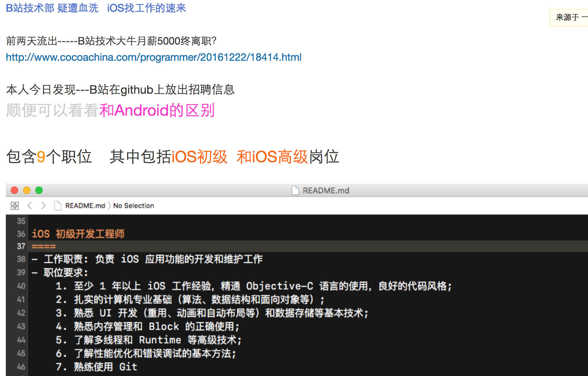Click the line '2. 扎实的计算机专业基础'
The width and height of the screenshot is (588, 376).
point(190,299)
